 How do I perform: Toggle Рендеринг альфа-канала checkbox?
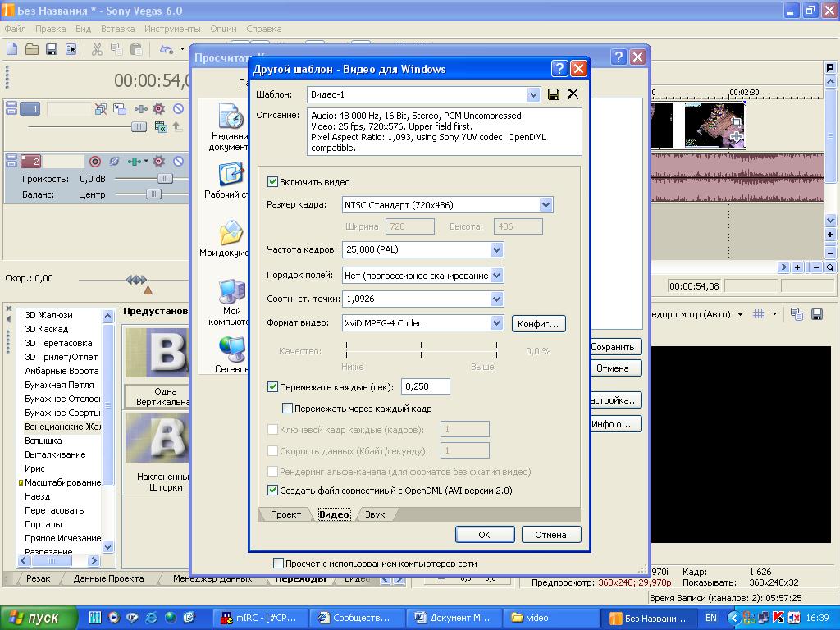[x=272, y=472]
